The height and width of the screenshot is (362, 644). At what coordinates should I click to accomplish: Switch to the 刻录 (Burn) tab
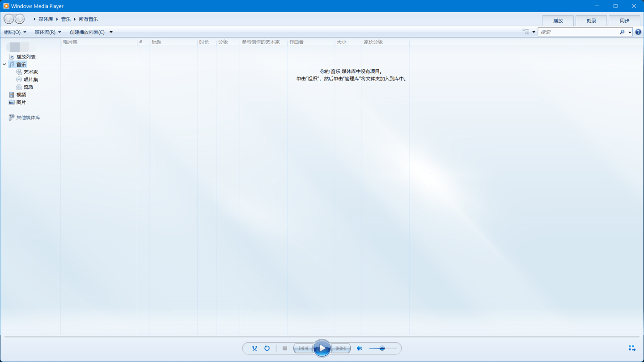click(x=591, y=20)
